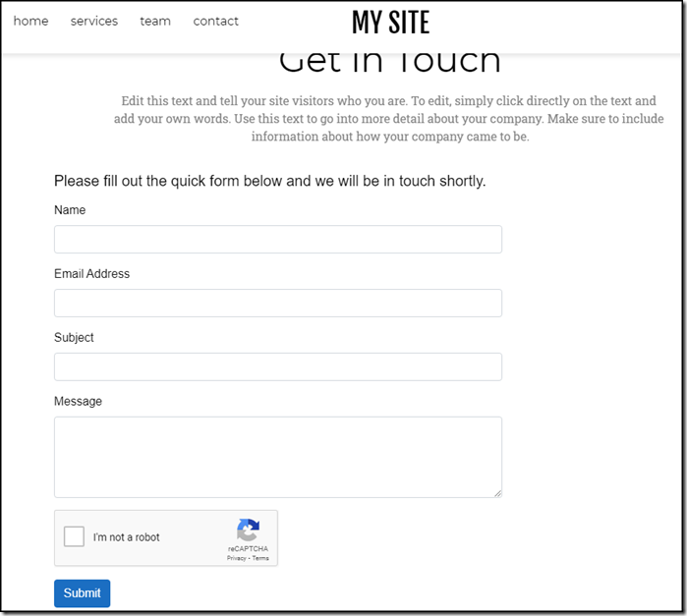Screen dimensions: 687x616
Task: Open the reCAPTCHA Privacy link
Action: click(x=236, y=558)
